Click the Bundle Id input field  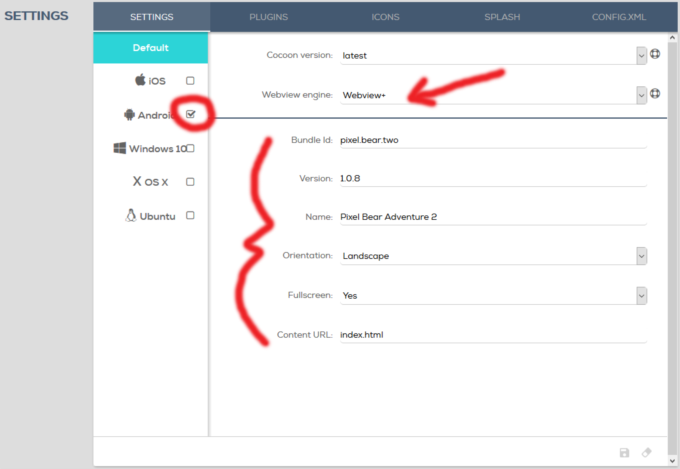(490, 142)
